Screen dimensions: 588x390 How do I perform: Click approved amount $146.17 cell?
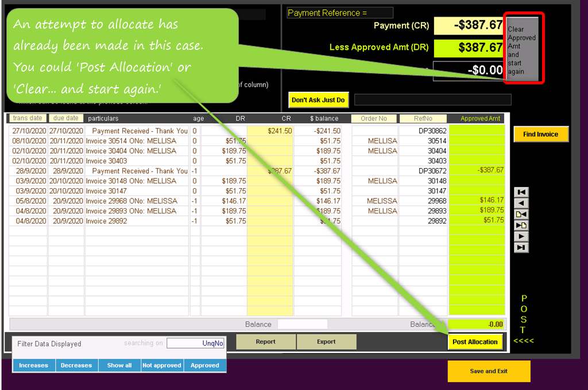[477, 200]
